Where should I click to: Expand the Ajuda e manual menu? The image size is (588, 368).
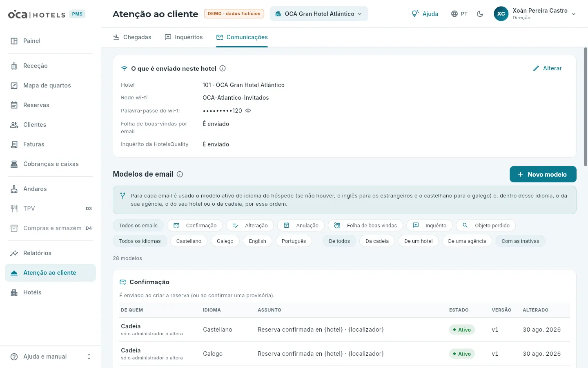click(x=50, y=357)
